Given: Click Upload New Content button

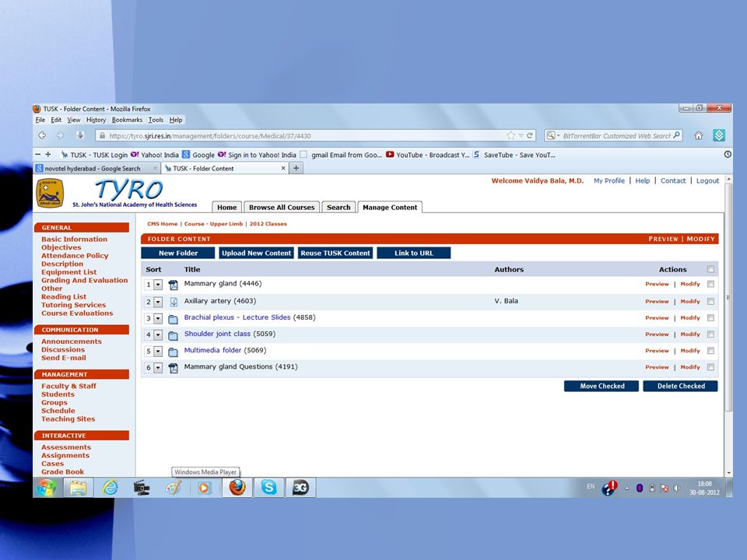Looking at the screenshot, I should tap(256, 253).
